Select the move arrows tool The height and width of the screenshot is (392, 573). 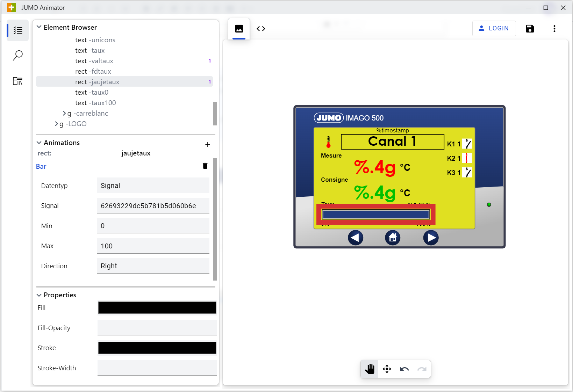[387, 369]
